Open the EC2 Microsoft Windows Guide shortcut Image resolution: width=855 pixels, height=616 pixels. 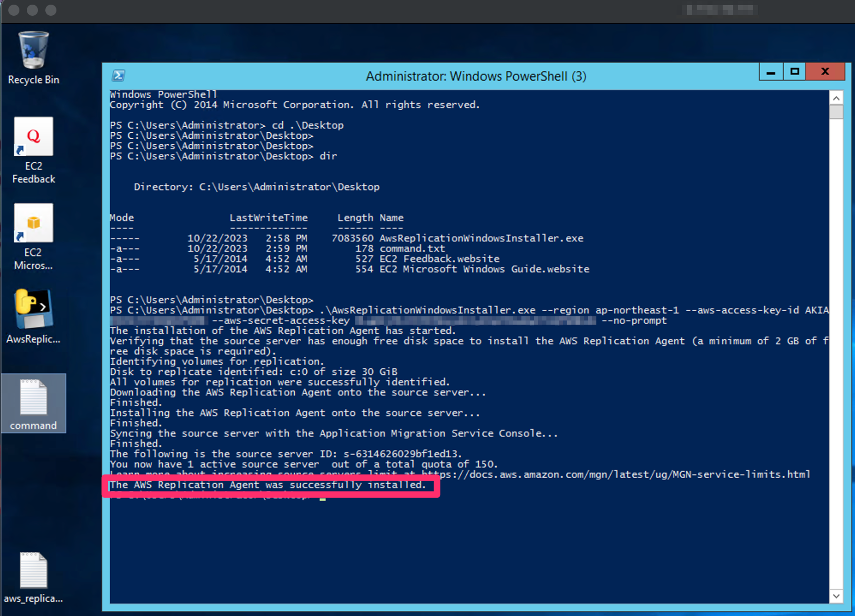pyautogui.click(x=33, y=223)
